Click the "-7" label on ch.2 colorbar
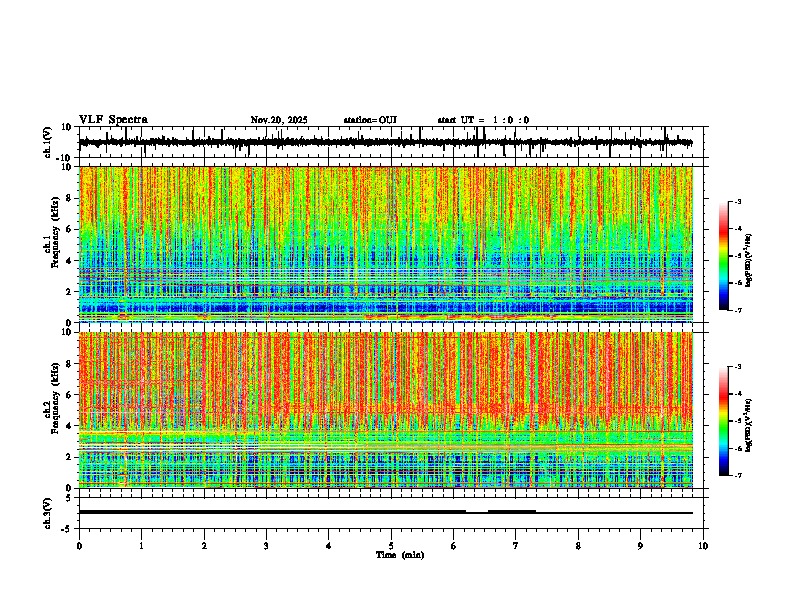 coord(737,475)
